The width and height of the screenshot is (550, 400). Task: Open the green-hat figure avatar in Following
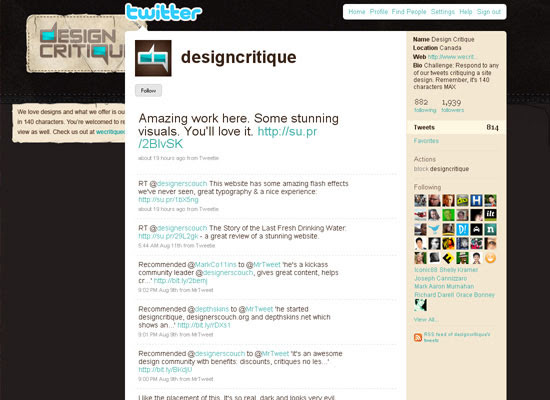coord(462,258)
